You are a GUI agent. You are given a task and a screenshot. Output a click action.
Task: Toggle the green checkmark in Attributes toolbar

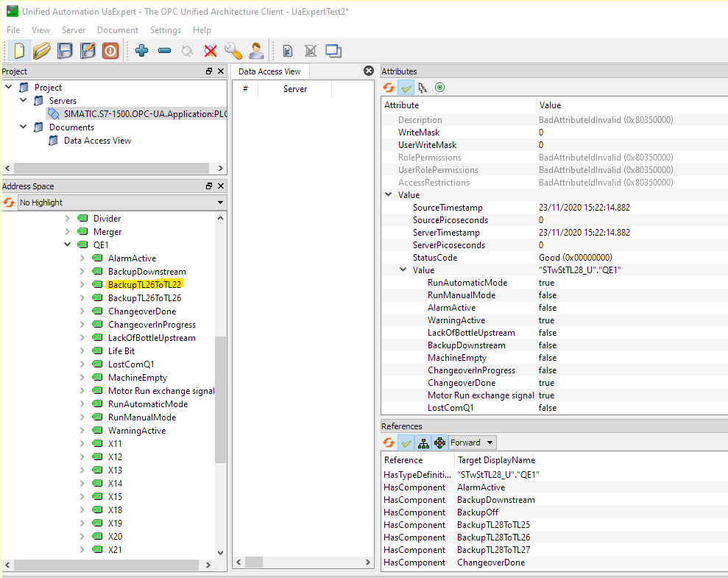[x=406, y=88]
